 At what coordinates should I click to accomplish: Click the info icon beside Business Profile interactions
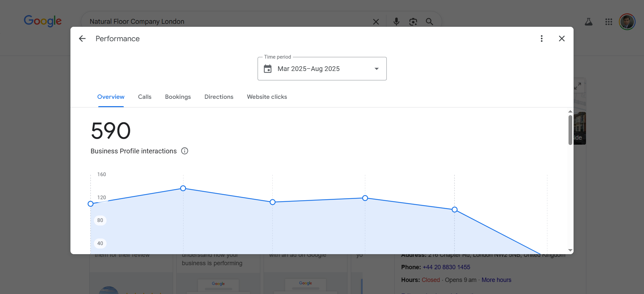coord(184,151)
